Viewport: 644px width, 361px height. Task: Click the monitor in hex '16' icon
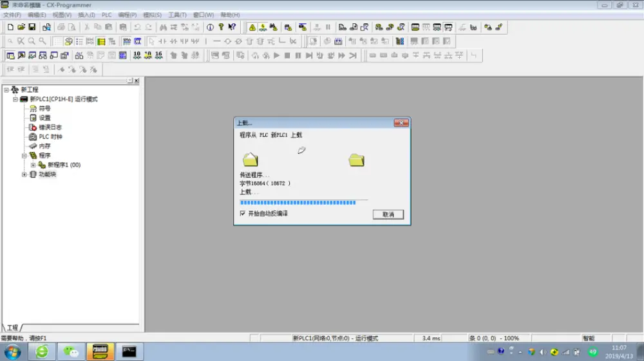point(158,55)
